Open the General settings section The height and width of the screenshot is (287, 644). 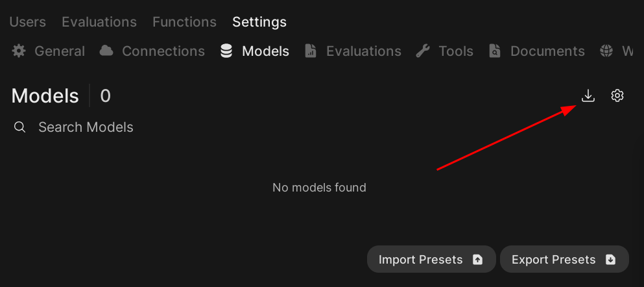(59, 51)
